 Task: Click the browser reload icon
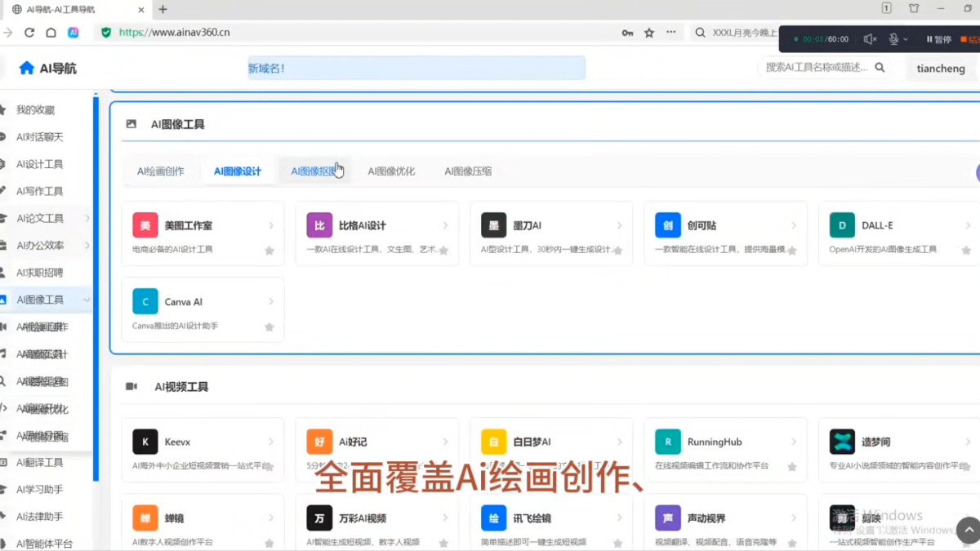tap(29, 33)
